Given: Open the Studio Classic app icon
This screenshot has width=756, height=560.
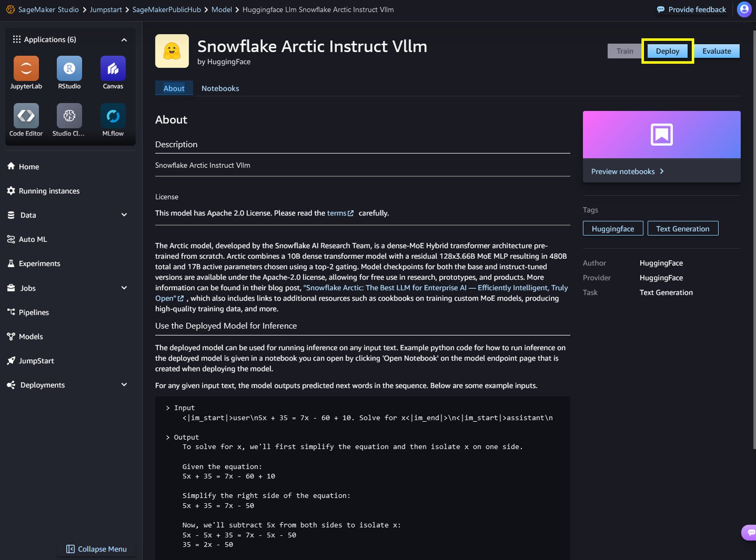Looking at the screenshot, I should coord(69,115).
